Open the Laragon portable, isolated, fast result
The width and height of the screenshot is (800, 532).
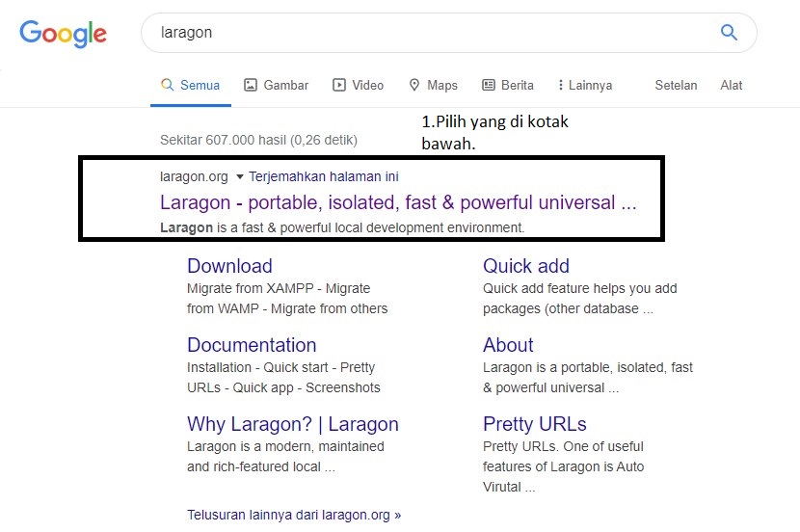point(398,202)
